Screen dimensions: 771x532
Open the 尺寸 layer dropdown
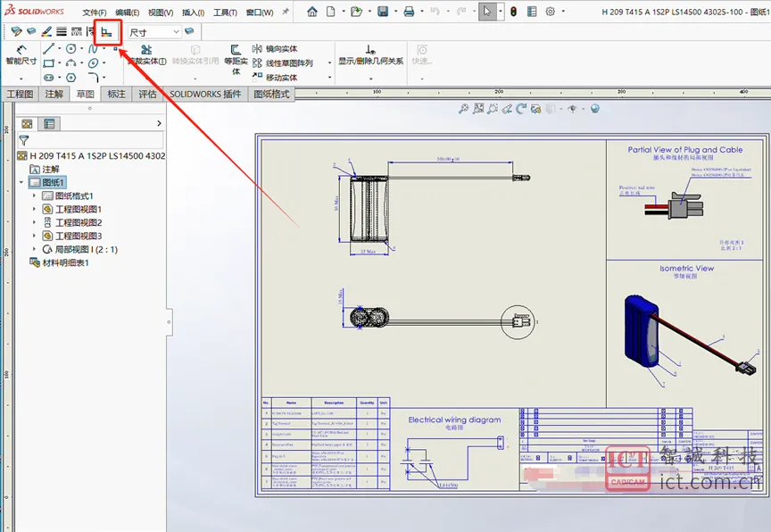coord(175,31)
